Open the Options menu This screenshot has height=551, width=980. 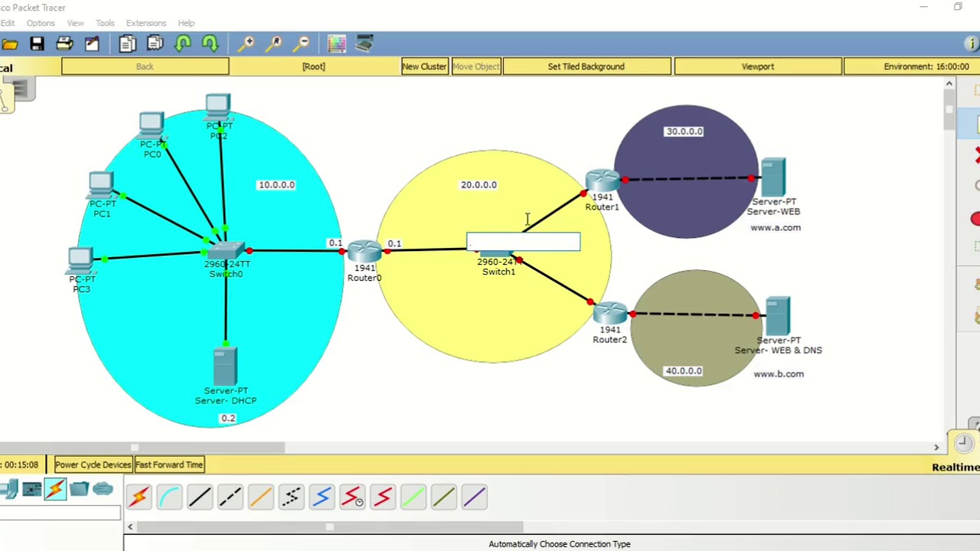coord(41,23)
